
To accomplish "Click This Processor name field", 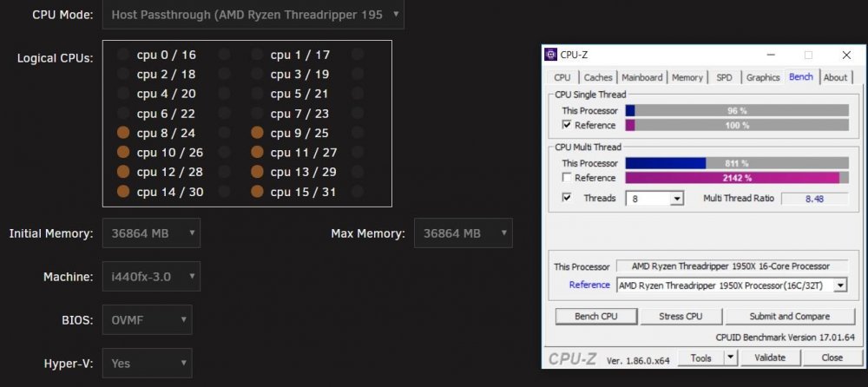I will pyautogui.click(x=732, y=266).
